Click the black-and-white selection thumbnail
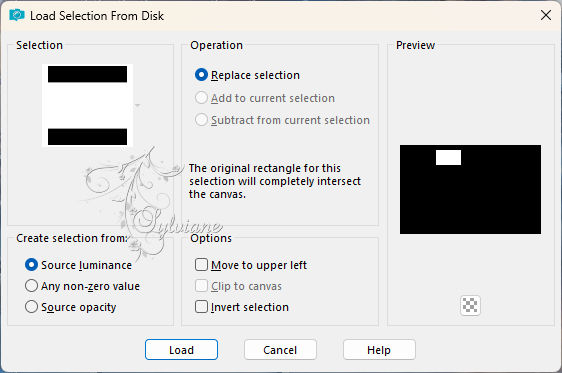Image resolution: width=562 pixels, height=373 pixels. (x=87, y=105)
